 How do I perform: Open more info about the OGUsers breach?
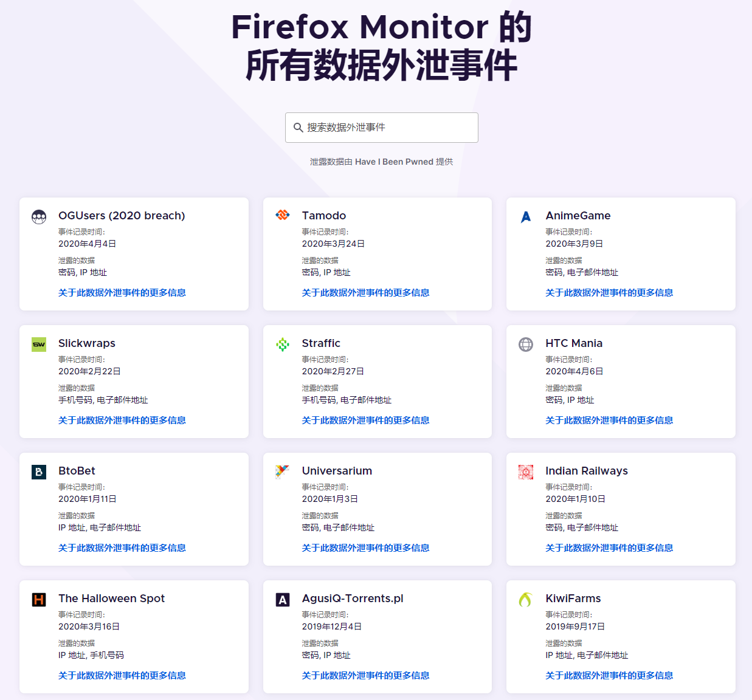pyautogui.click(x=122, y=292)
